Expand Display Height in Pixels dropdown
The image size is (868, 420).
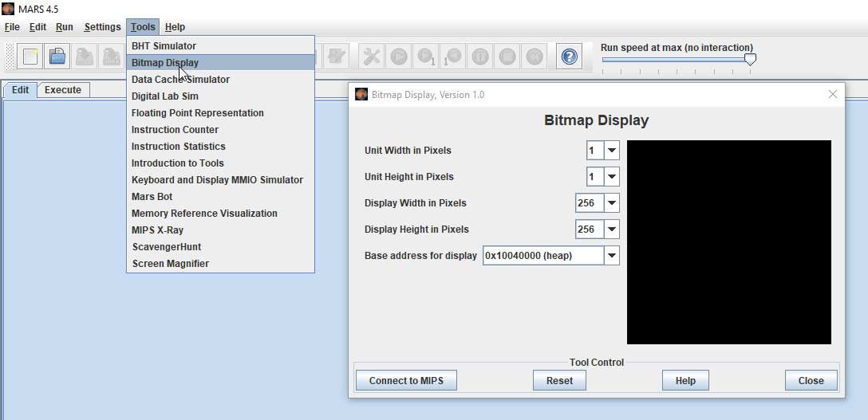(x=612, y=229)
